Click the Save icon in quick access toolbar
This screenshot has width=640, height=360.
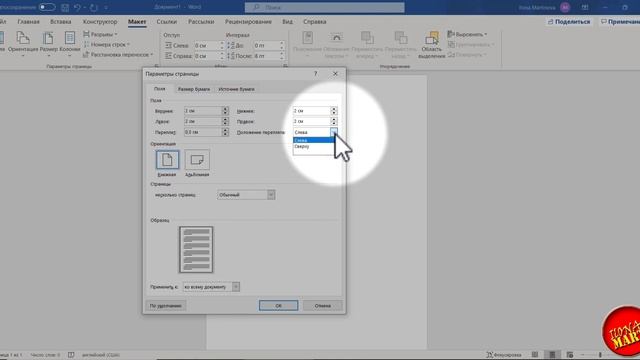tap(65, 7)
